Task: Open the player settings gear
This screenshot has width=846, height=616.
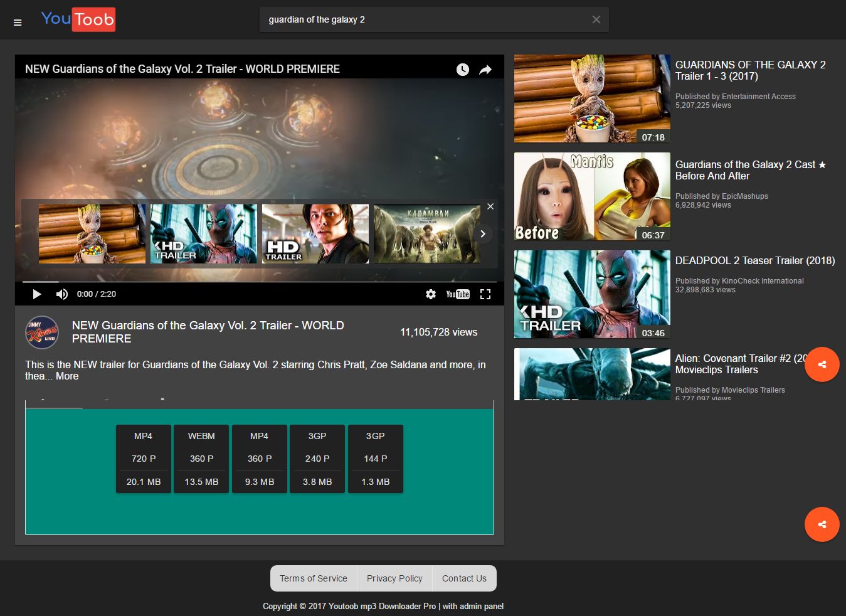Action: 431,294
